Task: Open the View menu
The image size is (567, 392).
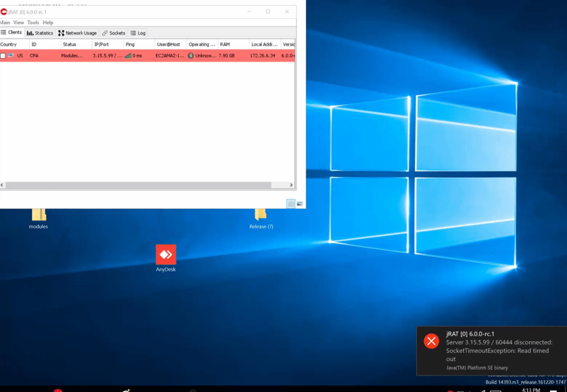Action: [19, 23]
